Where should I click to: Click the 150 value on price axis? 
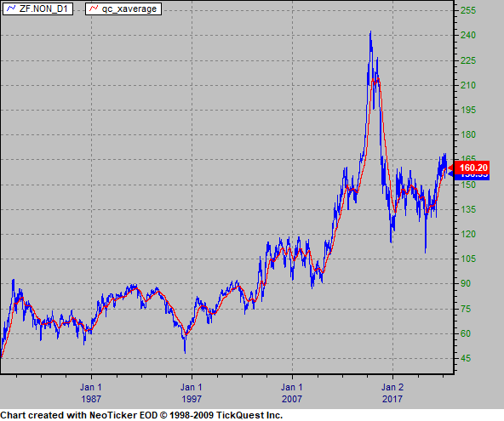[468, 185]
